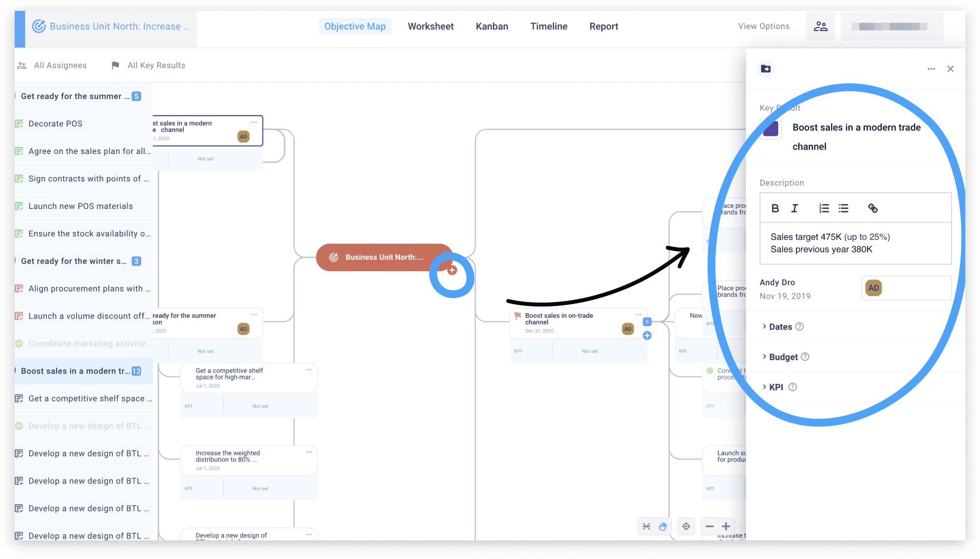Screen dimensions: 980x559
Task: Open menu on Boost sales in on-trade card
Action: pyautogui.click(x=638, y=315)
